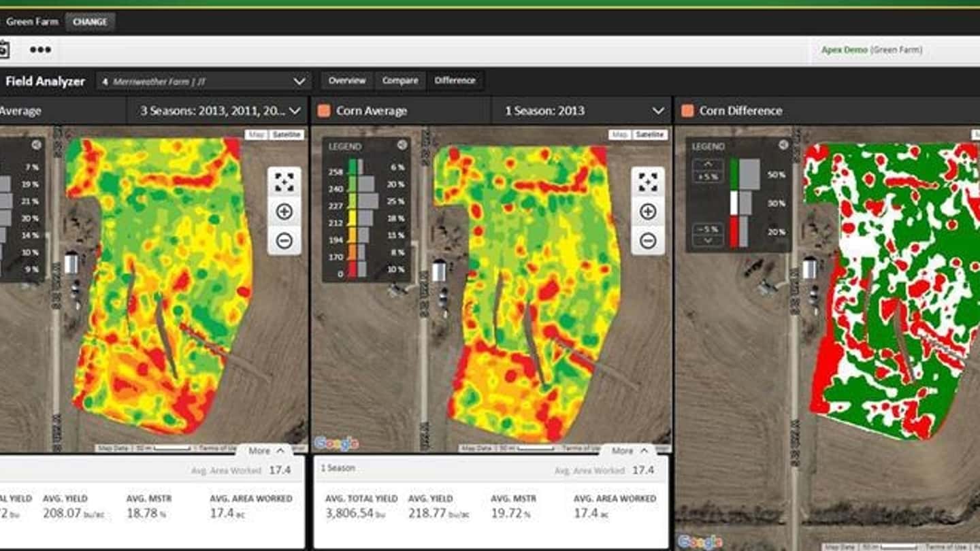Switch to the Compare tab
This screenshot has height=551, width=980.
[400, 80]
